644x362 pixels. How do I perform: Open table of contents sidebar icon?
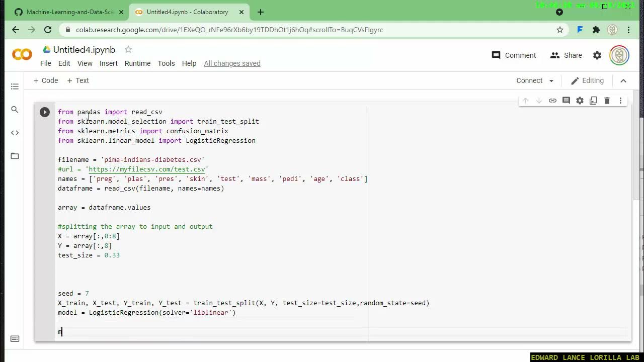15,86
